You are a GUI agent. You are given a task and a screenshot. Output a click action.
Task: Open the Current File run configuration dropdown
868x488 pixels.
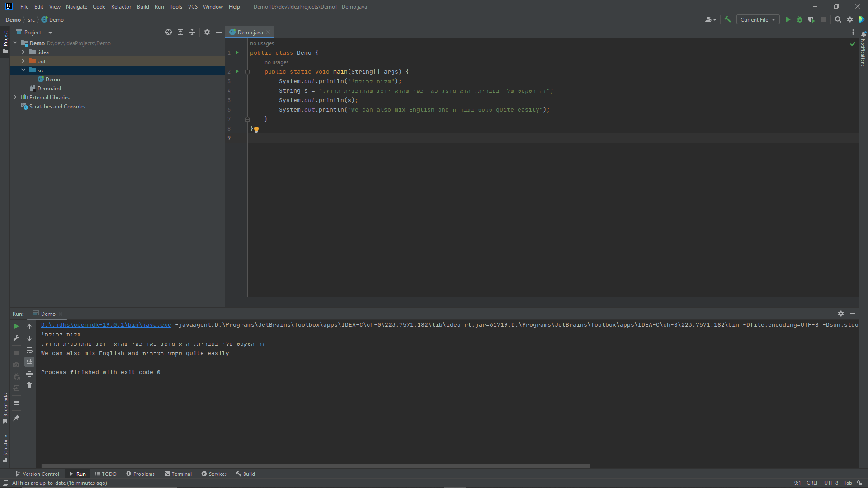(757, 19)
